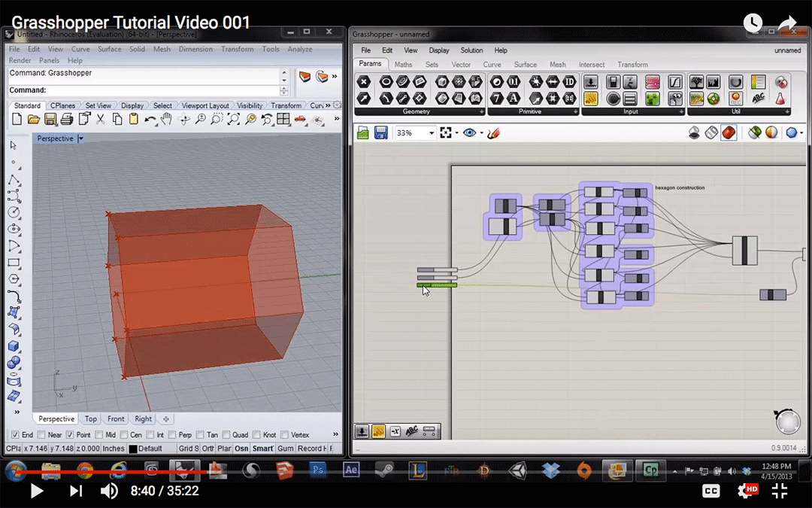Screen dimensions: 812x508
Task: Toggle the Int osnap checkbox
Action: pyautogui.click(x=150, y=435)
